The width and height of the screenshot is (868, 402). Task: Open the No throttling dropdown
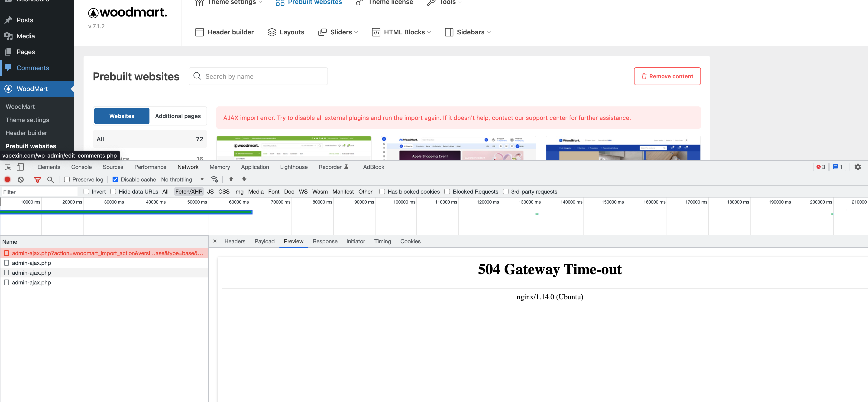tap(182, 179)
